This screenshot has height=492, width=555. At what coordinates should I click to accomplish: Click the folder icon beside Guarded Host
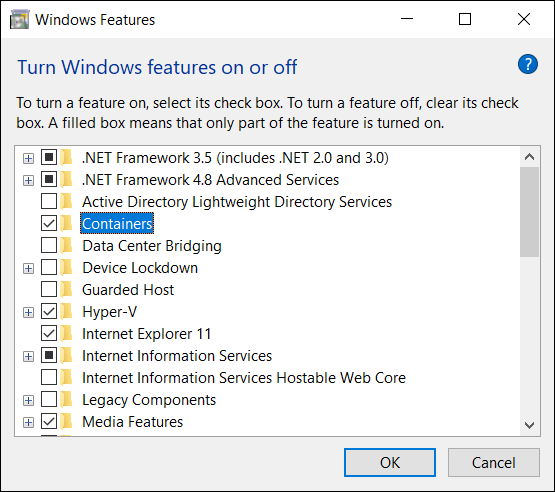tap(66, 290)
